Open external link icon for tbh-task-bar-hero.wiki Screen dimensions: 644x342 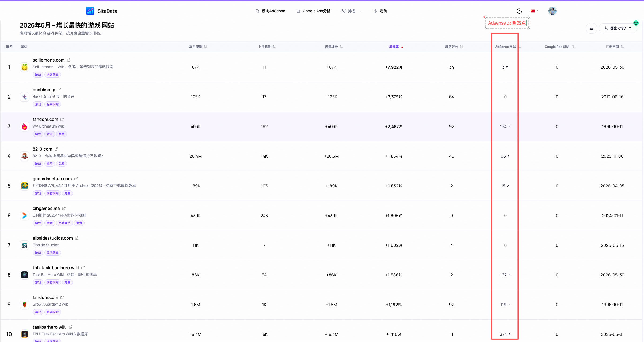coord(83,268)
